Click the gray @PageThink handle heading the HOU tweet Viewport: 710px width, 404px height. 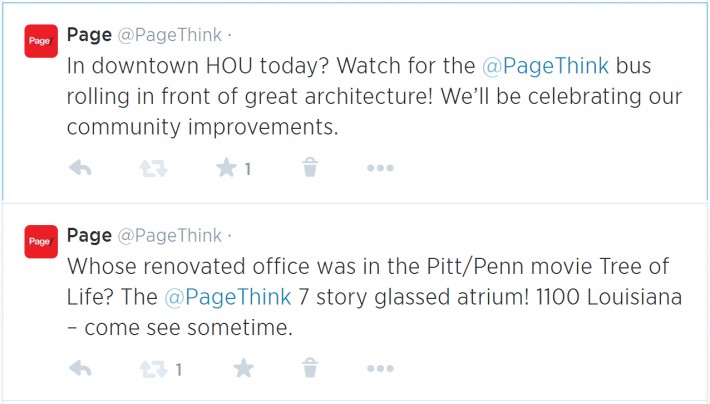[170, 37]
